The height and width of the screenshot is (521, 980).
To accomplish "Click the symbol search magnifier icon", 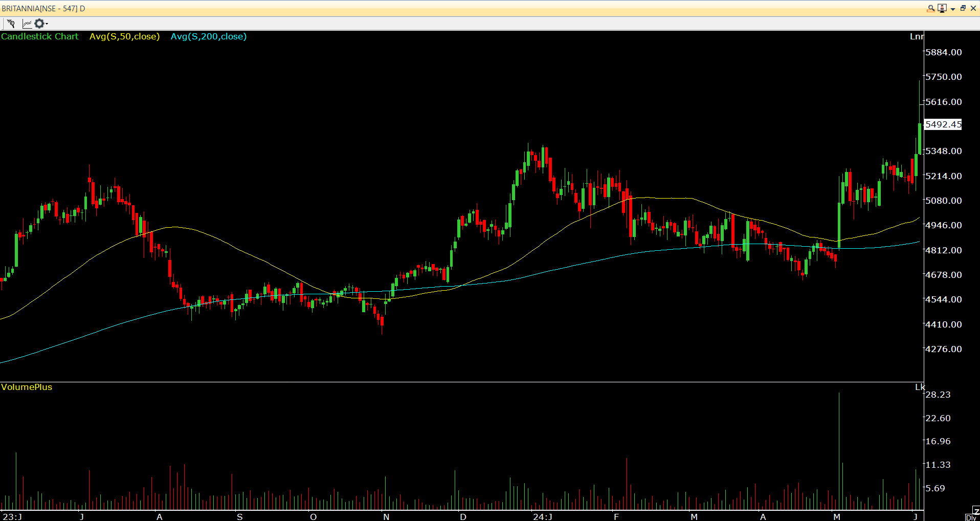I will coord(931,8).
